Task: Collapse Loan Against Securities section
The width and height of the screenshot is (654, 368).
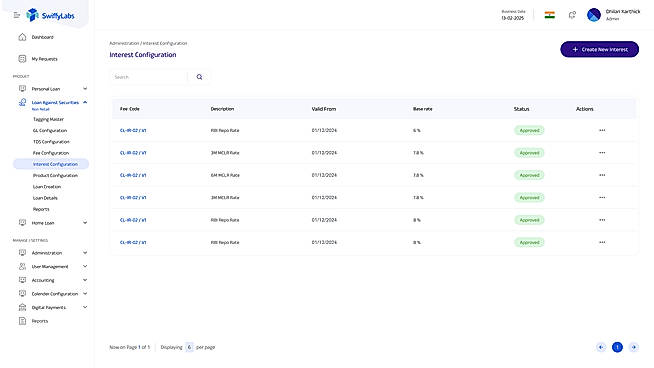Action: [x=85, y=102]
